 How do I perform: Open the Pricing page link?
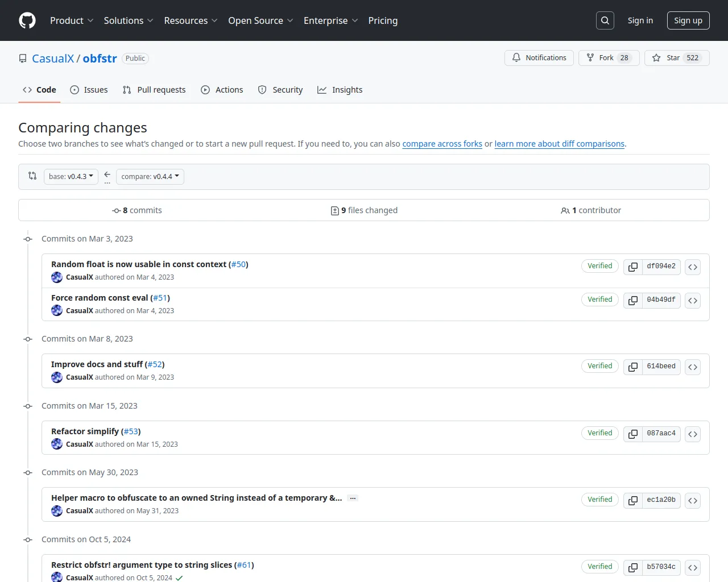click(383, 20)
